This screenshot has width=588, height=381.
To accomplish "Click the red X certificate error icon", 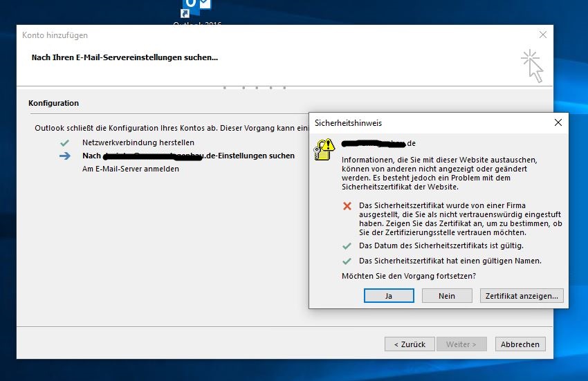I will click(347, 206).
